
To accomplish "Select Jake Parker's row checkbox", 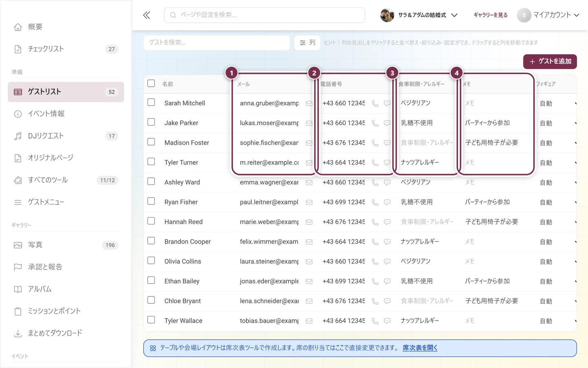I will [151, 122].
